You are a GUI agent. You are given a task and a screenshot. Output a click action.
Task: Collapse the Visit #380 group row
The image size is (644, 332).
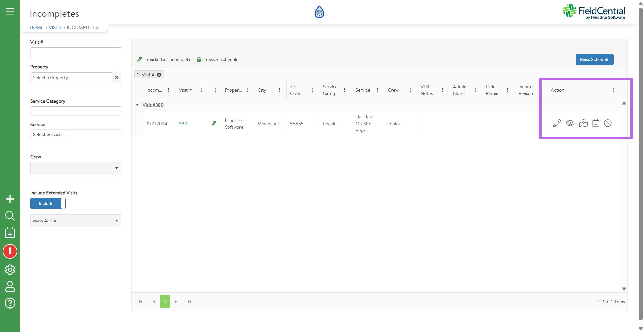point(137,105)
